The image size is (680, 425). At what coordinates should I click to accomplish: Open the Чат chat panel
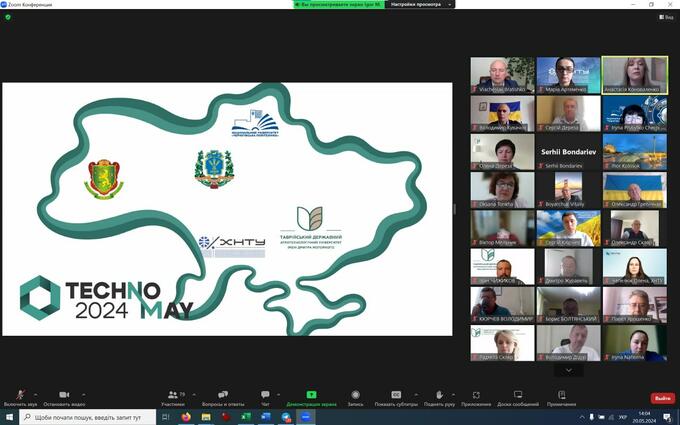coord(265,397)
